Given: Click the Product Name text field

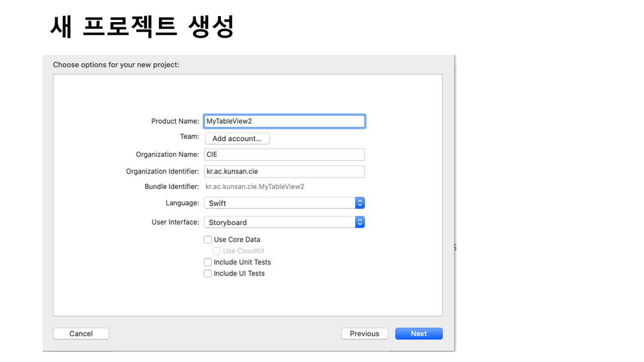Looking at the screenshot, I should coord(284,121).
